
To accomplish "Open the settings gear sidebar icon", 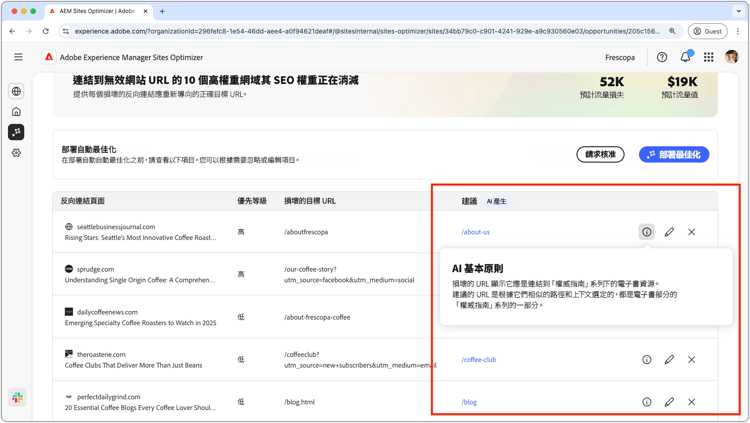I will click(x=16, y=153).
